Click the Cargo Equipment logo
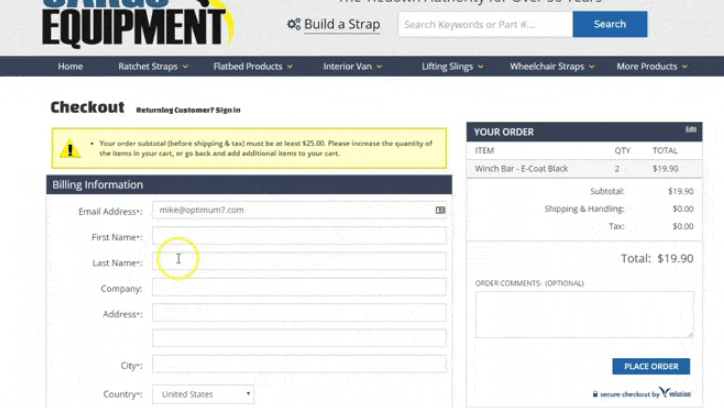The image size is (724, 408). click(138, 23)
